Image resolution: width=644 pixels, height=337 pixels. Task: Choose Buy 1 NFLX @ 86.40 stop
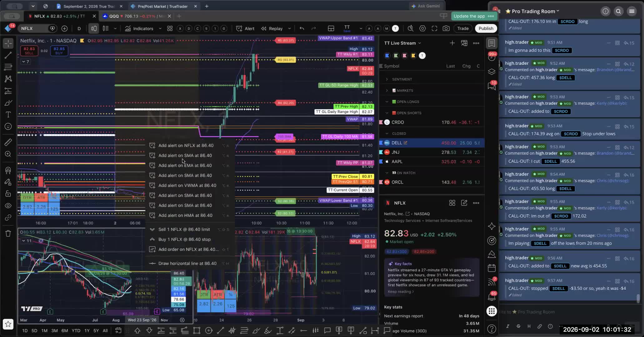[190, 239]
